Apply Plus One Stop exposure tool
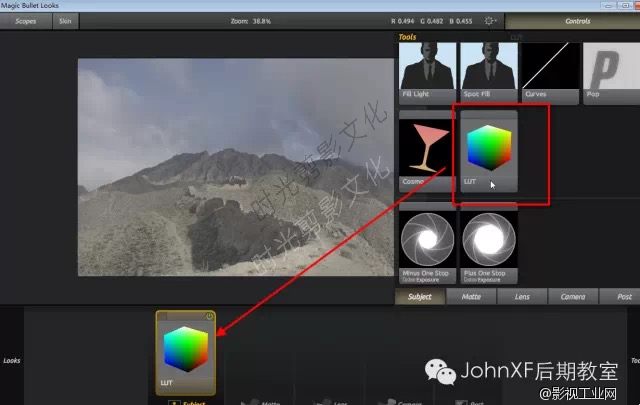 (489, 244)
